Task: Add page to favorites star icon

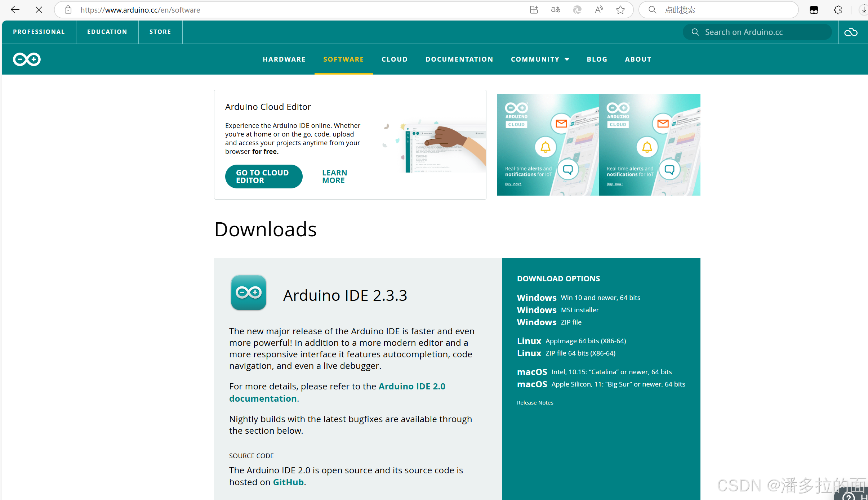Action: click(620, 10)
